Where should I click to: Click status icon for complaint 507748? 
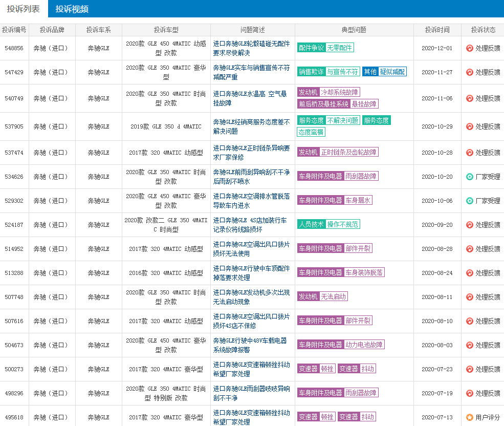tap(470, 297)
